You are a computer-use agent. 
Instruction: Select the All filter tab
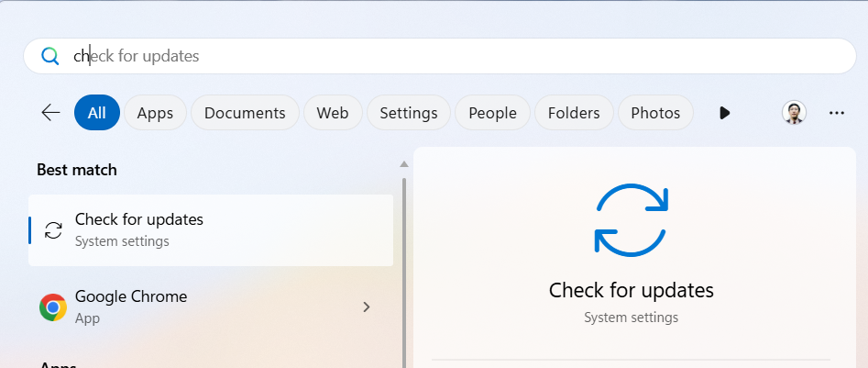(97, 113)
